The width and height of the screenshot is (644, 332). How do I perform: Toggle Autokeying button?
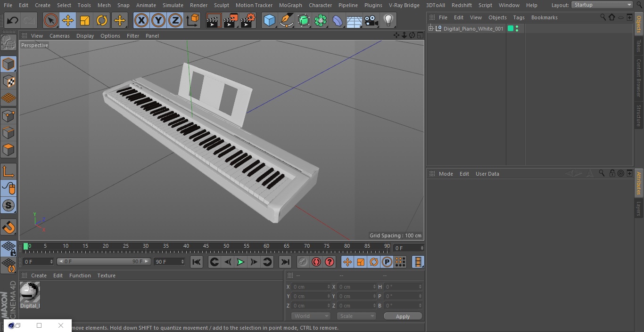(316, 262)
